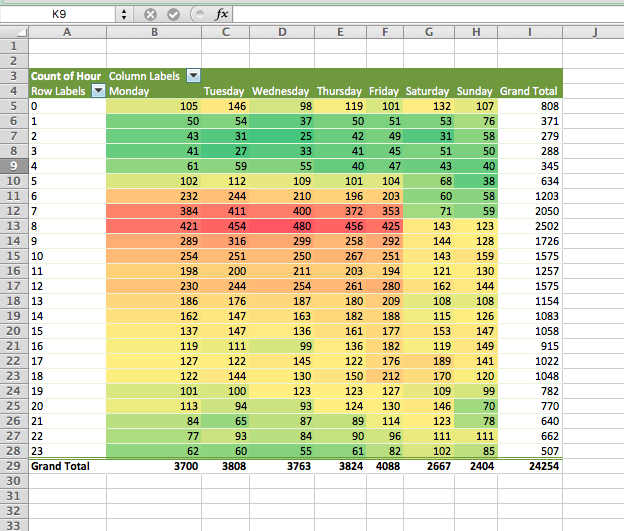The image size is (624, 531).
Task: Click the Monday cell with value 421
Action: pos(154,226)
